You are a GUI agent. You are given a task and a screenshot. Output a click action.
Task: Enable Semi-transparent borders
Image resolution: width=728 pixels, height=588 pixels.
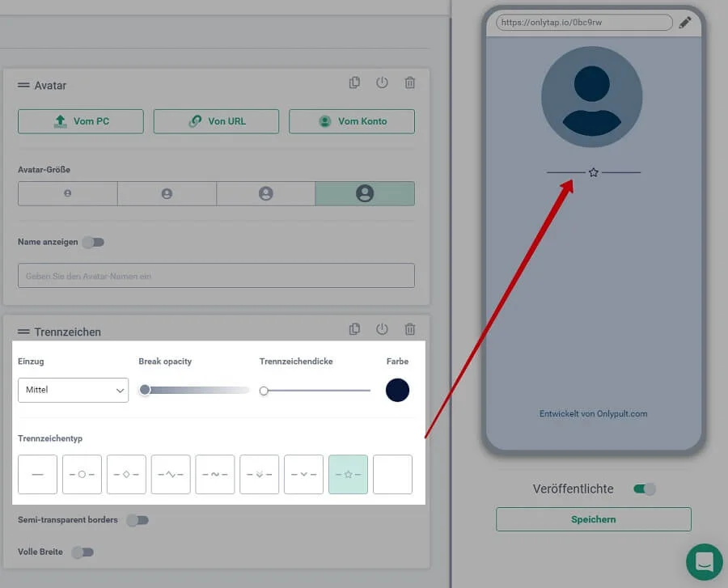point(138,520)
